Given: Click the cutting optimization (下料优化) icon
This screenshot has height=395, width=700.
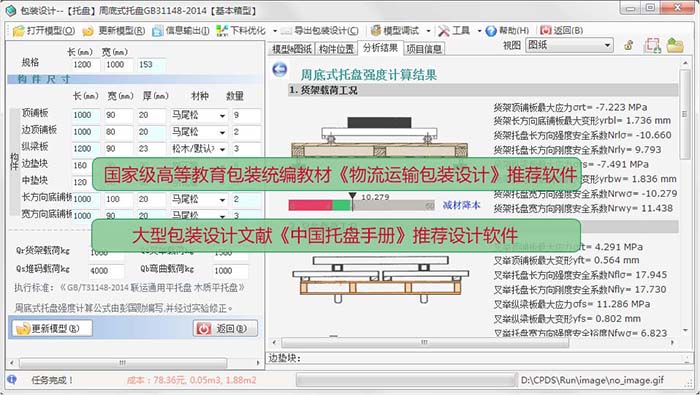Looking at the screenshot, I should tap(221, 31).
